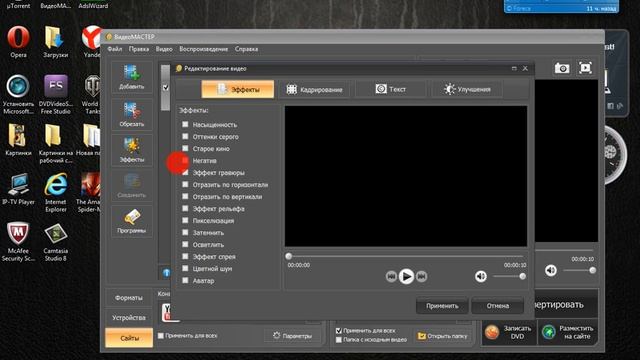The height and width of the screenshot is (360, 640).
Task: Toggle the Эффект спрея checkbox
Action: point(185,256)
